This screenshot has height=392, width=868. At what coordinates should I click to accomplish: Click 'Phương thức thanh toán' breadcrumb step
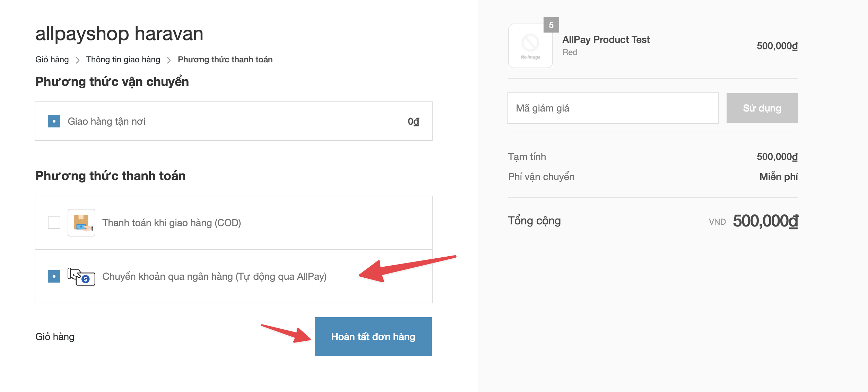pyautogui.click(x=225, y=60)
